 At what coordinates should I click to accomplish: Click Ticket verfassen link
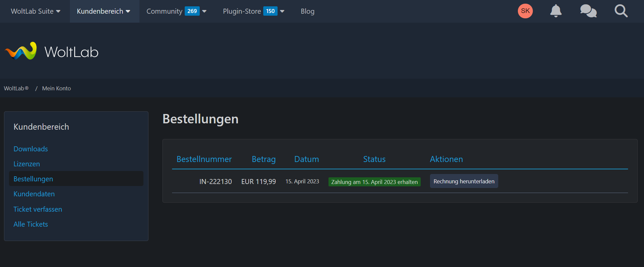coord(38,209)
